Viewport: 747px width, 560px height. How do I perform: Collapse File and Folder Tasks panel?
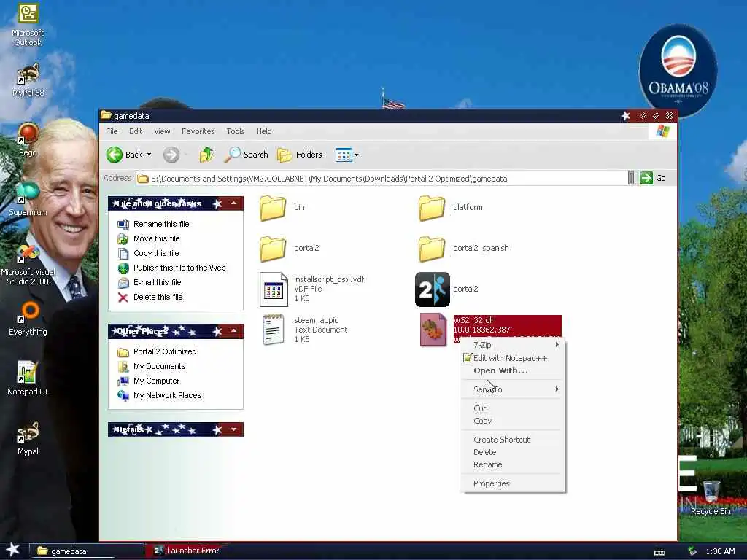(x=234, y=204)
